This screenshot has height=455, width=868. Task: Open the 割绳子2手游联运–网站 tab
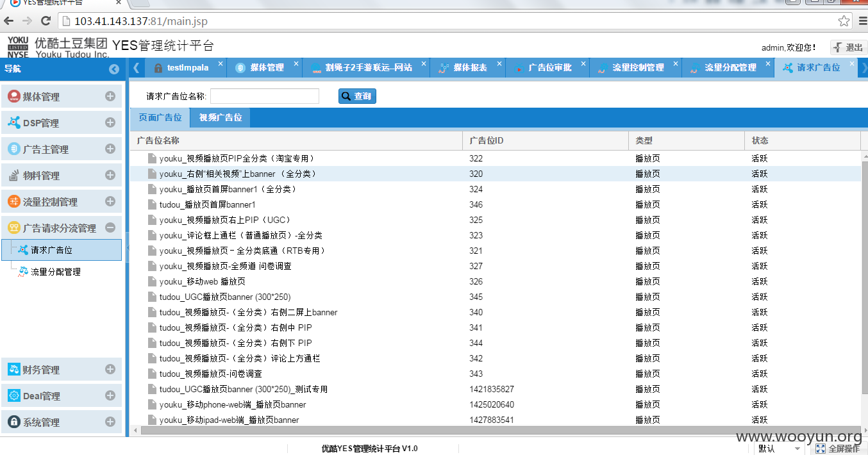pyautogui.click(x=366, y=68)
